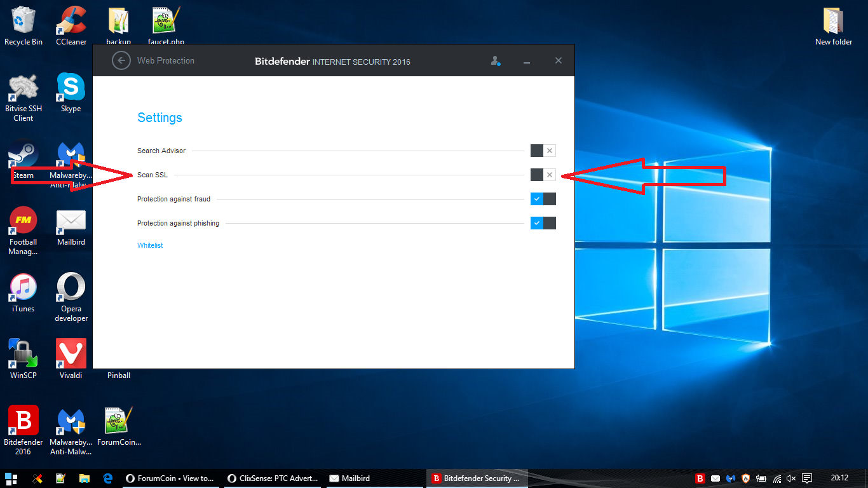Screen dimensions: 868x488
Task: Select the Football Manager desktop shortcut
Action: pyautogui.click(x=24, y=231)
